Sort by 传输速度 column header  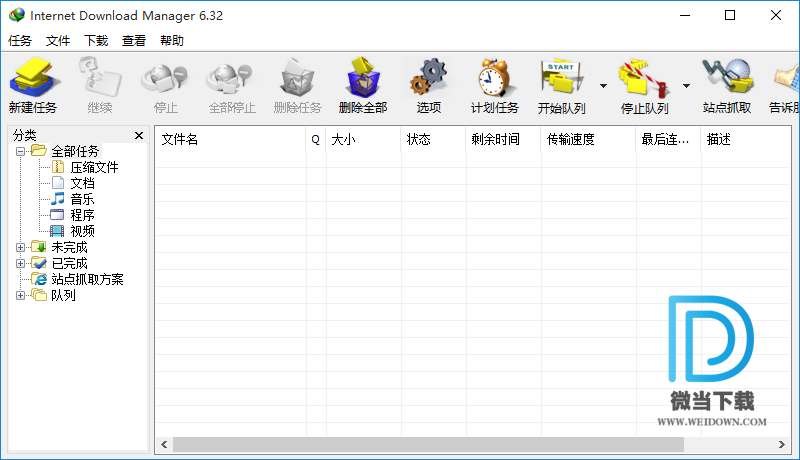point(588,139)
